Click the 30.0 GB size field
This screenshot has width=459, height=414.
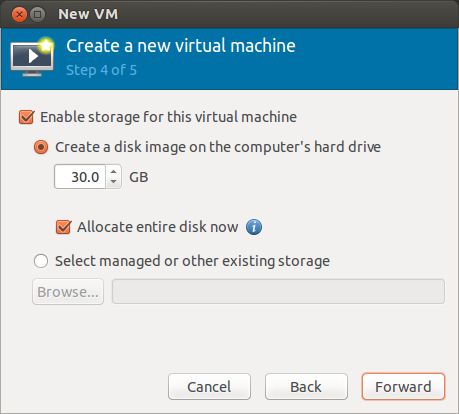click(x=80, y=177)
